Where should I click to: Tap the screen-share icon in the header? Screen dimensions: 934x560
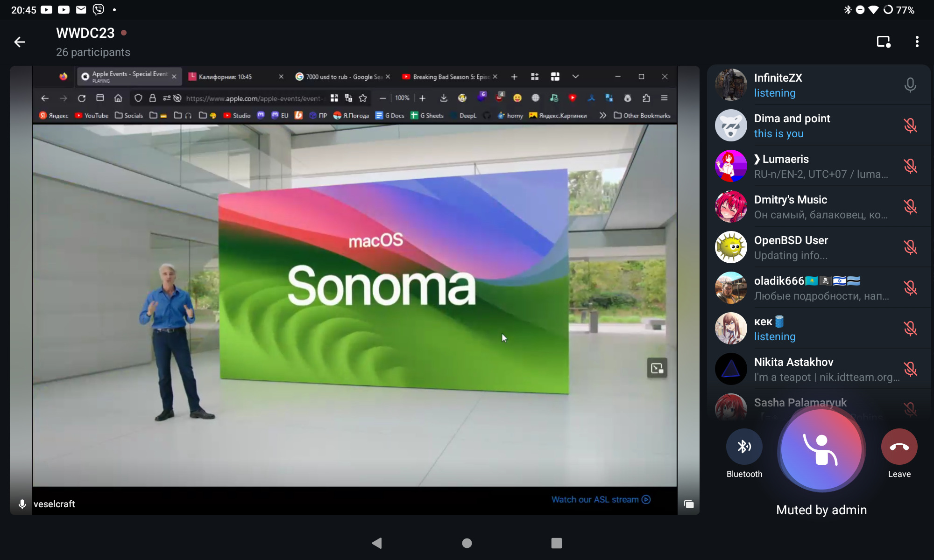(884, 42)
